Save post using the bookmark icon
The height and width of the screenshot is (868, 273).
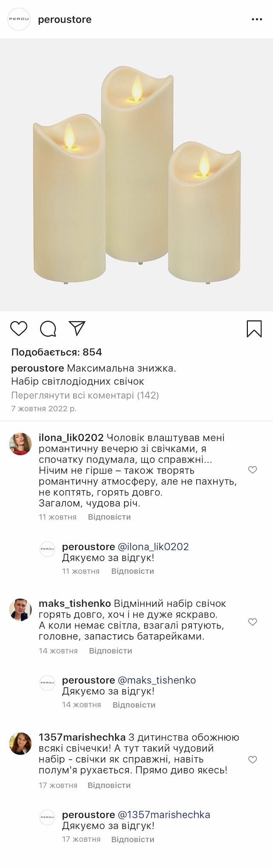click(x=254, y=329)
